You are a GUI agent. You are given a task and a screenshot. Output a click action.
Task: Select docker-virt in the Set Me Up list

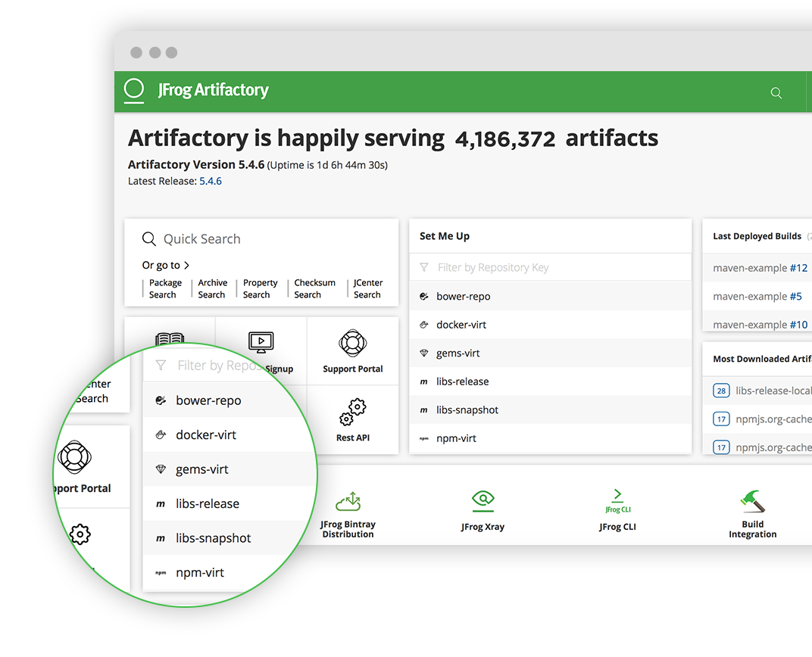pos(551,325)
